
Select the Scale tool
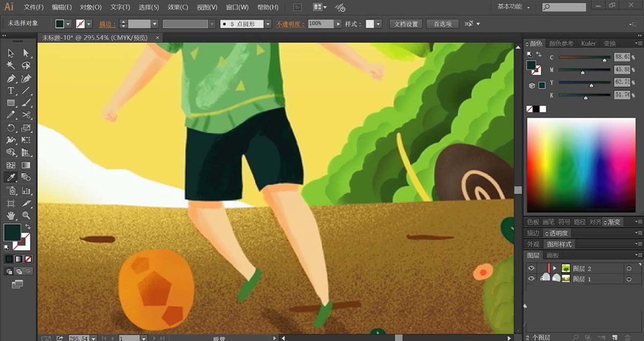[26, 128]
